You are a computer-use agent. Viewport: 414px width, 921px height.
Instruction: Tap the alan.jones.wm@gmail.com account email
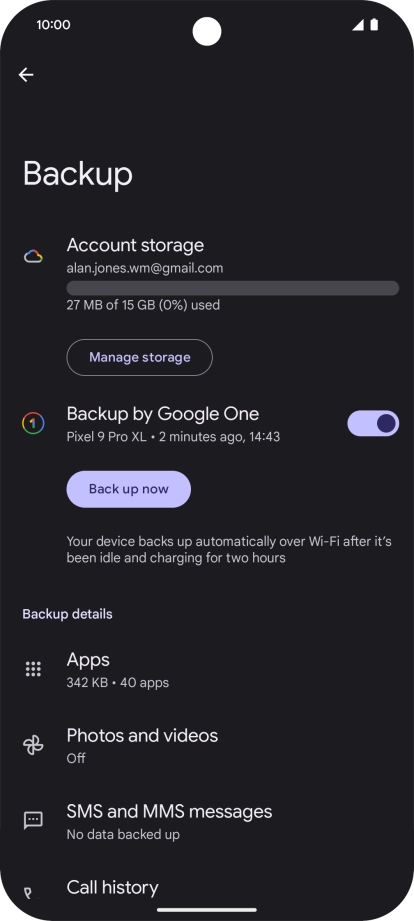pyautogui.click(x=145, y=268)
